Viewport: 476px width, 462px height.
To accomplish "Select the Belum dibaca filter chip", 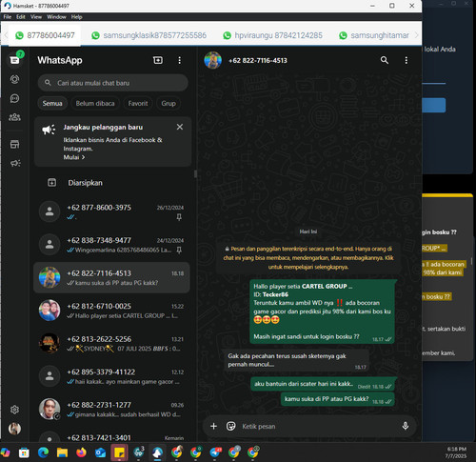I will (95, 103).
